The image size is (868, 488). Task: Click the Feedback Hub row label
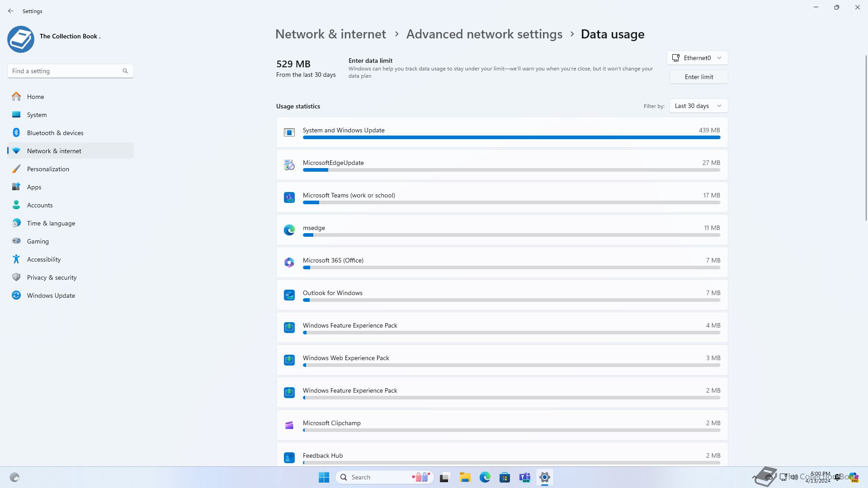323,455
